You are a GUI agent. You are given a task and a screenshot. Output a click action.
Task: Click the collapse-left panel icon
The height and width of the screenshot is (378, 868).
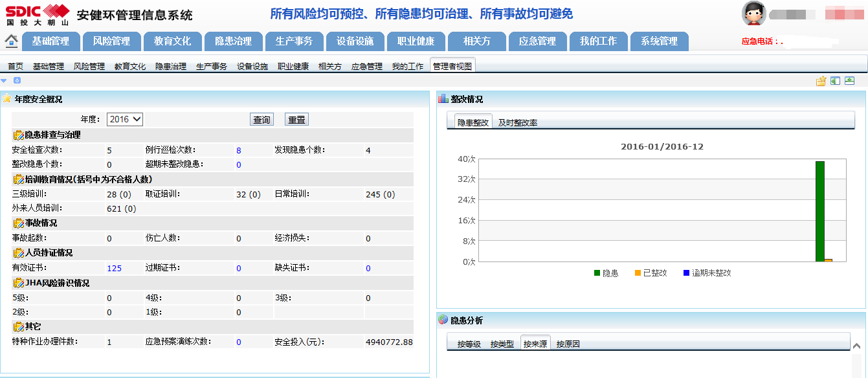point(835,81)
